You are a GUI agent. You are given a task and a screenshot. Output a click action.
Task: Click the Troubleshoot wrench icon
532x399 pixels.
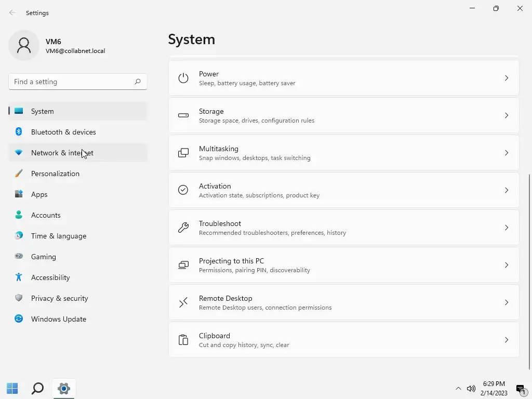click(x=183, y=228)
